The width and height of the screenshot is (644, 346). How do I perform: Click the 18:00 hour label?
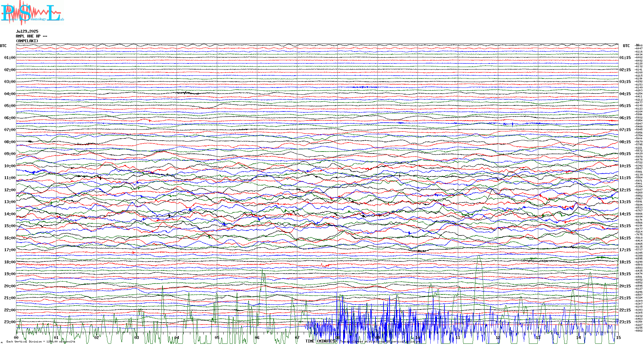(x=10, y=262)
